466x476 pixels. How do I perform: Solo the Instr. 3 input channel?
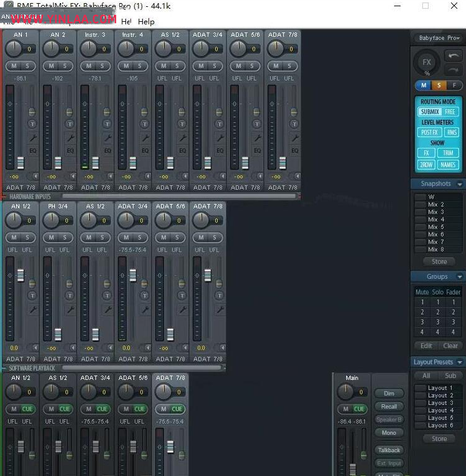click(x=102, y=66)
